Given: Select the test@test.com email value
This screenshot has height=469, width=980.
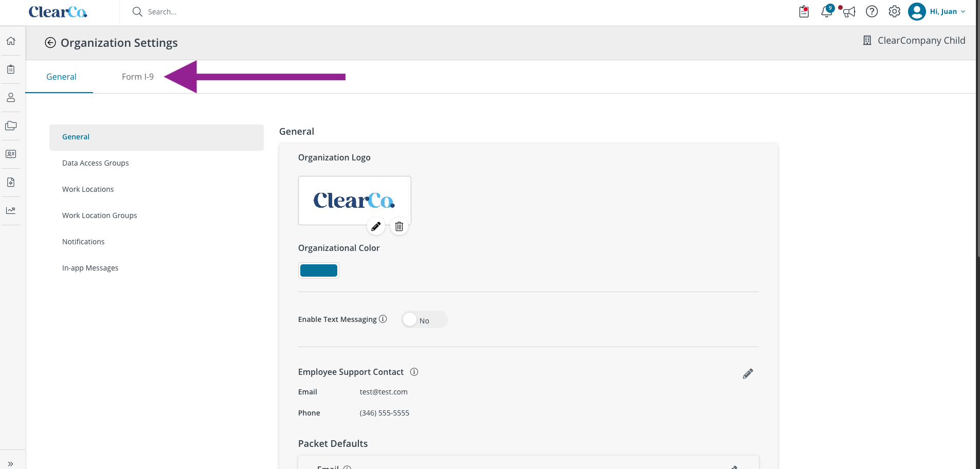Looking at the screenshot, I should (x=384, y=392).
